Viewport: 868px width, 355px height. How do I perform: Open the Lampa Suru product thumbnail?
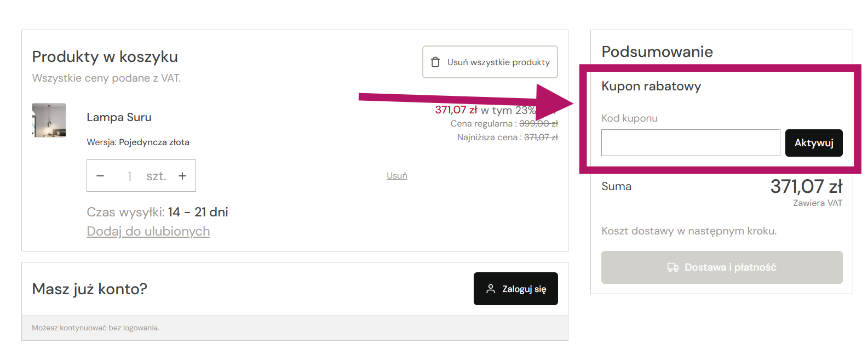tap(49, 120)
